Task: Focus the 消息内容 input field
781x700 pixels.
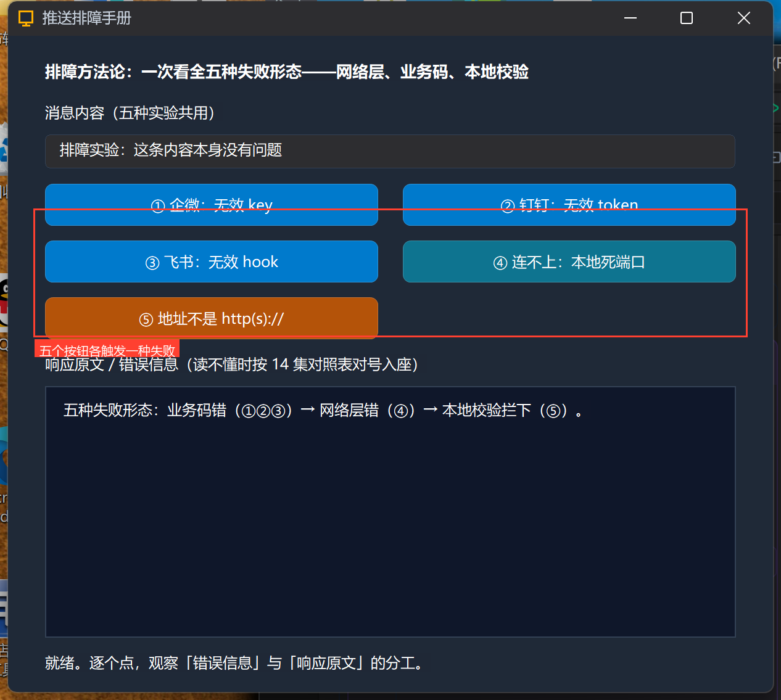Action: point(390,151)
